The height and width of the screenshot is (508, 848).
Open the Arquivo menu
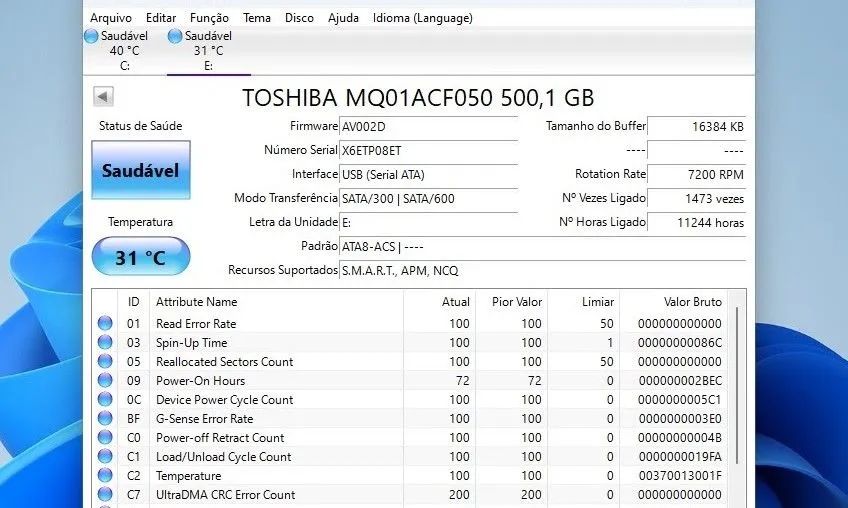coord(111,18)
